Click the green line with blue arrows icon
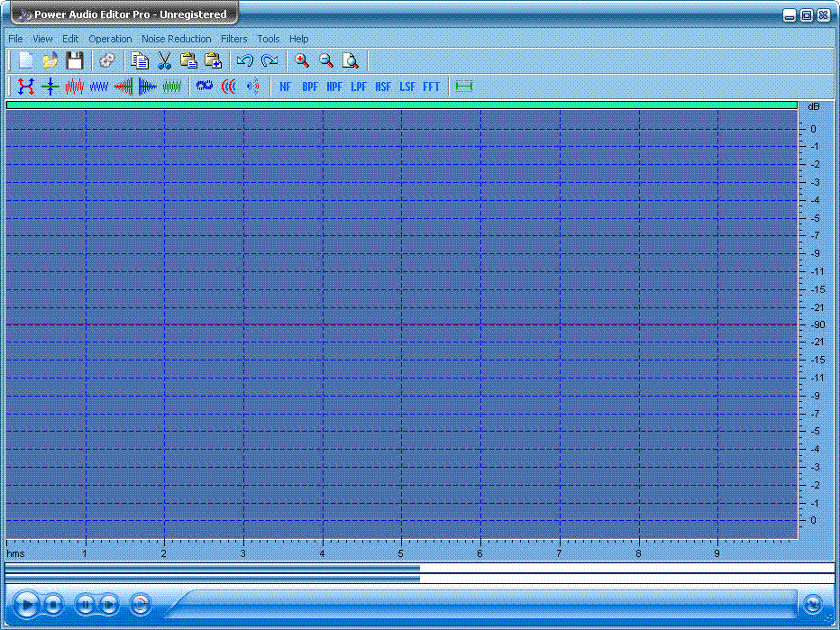The image size is (840, 630). point(50,87)
